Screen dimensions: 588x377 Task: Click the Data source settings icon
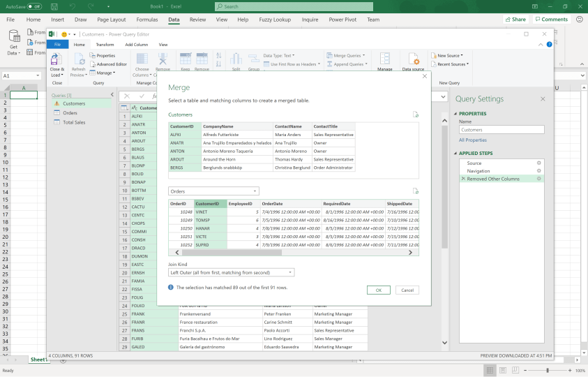pos(413,59)
